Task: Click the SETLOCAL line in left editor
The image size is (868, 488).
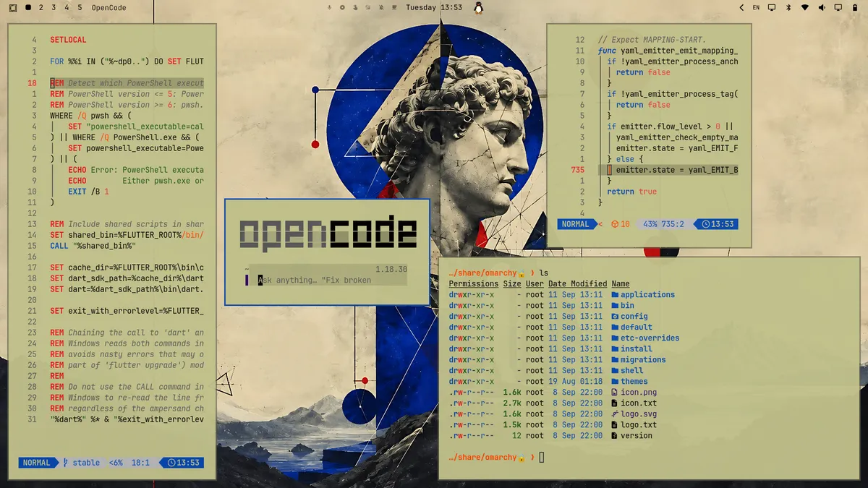Action: coord(68,40)
